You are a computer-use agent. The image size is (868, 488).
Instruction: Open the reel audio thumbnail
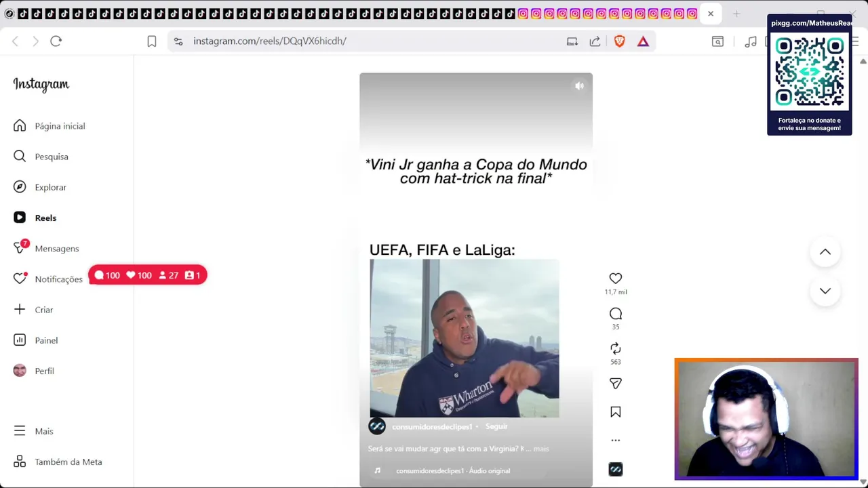(615, 469)
